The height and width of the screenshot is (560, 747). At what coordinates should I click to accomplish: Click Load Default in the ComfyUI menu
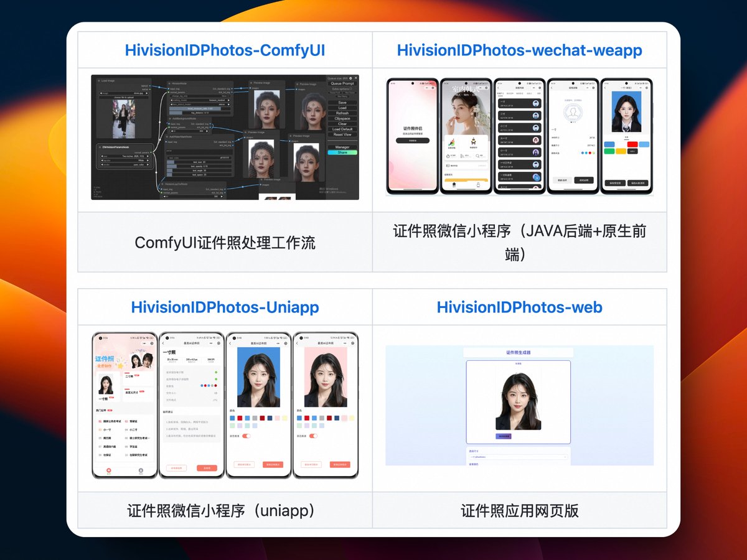[x=342, y=129]
